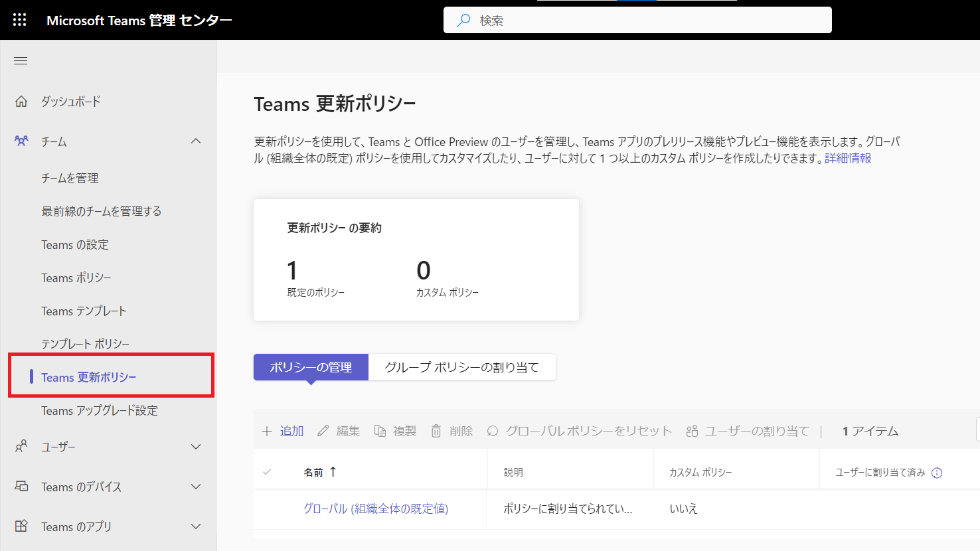
Task: Click the trash icon for 削除
Action: (436, 432)
